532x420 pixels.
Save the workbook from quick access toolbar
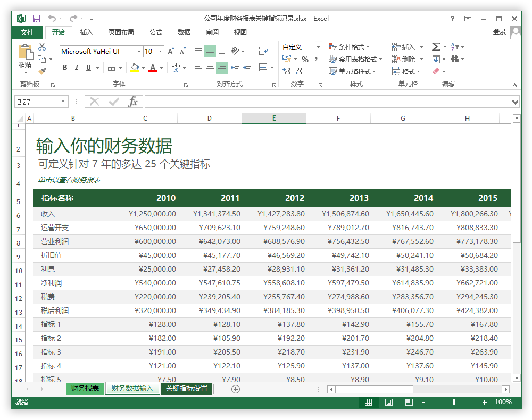(36, 19)
